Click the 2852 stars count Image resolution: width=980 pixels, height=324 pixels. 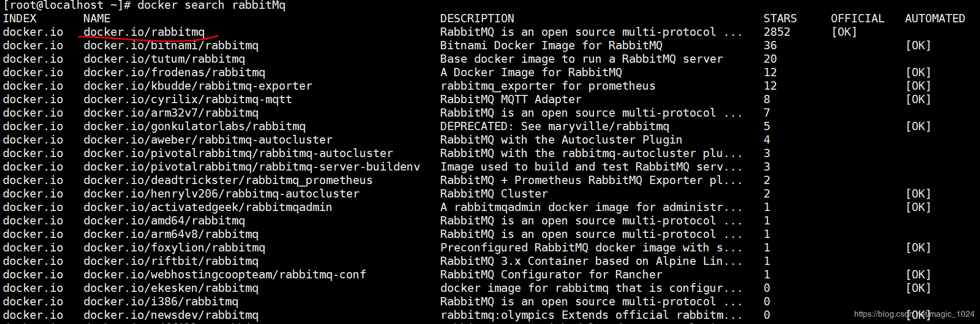coord(777,32)
